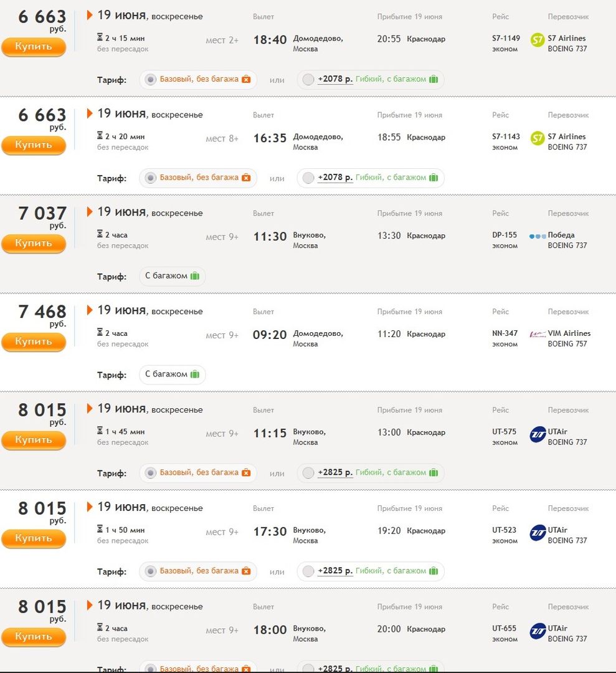The height and width of the screenshot is (673, 616).
Task: Select the Гибкий +2078 р. radio for the 16:35 flight
Action: click(308, 178)
